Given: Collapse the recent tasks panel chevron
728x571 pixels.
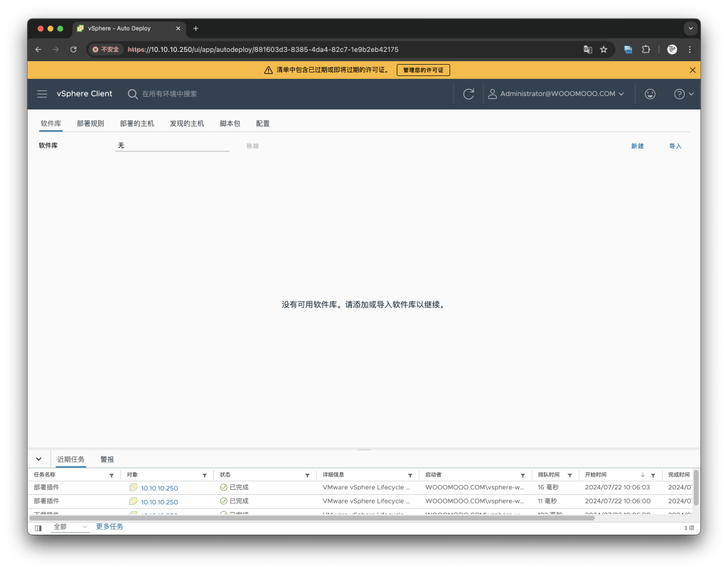Looking at the screenshot, I should (x=38, y=459).
